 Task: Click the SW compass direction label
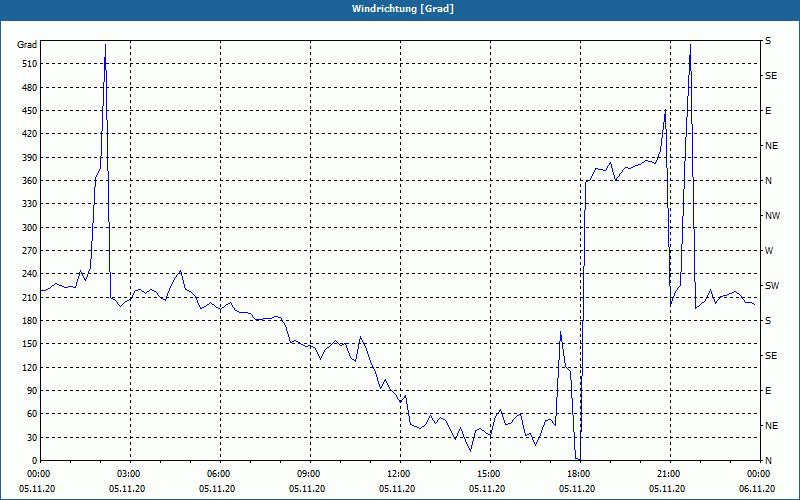point(772,286)
